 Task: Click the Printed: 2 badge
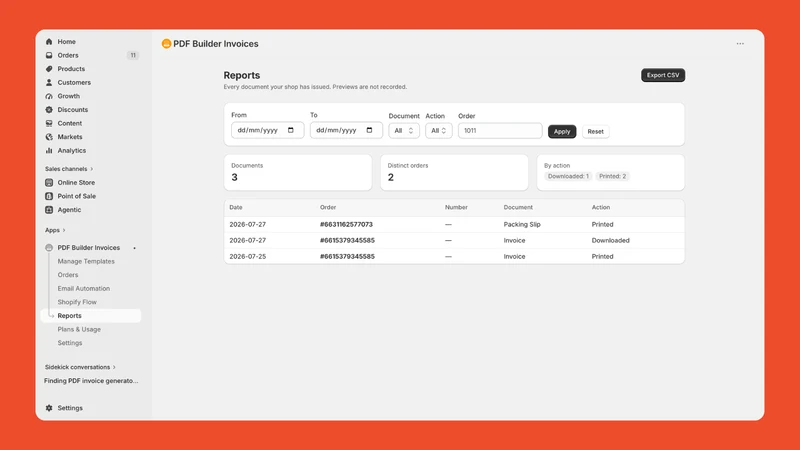612,177
